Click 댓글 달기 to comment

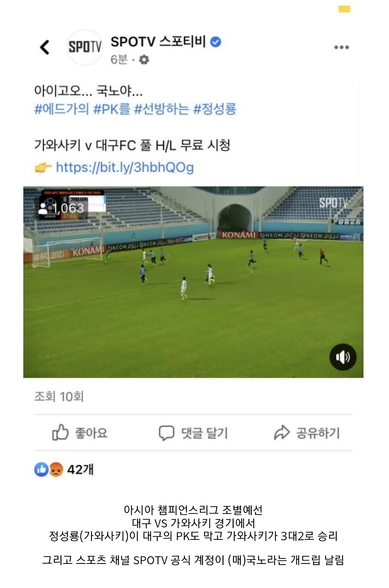193,433
